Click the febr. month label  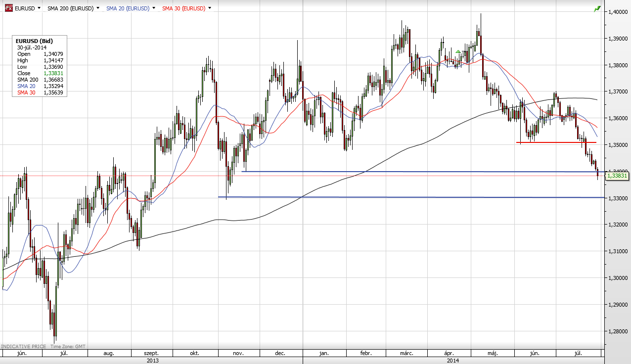[365, 354]
